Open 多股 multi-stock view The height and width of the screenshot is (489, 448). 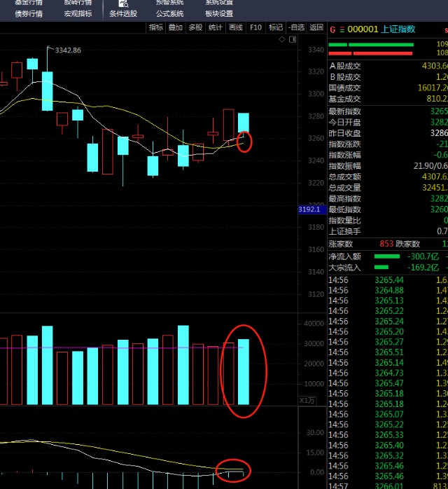point(195,27)
